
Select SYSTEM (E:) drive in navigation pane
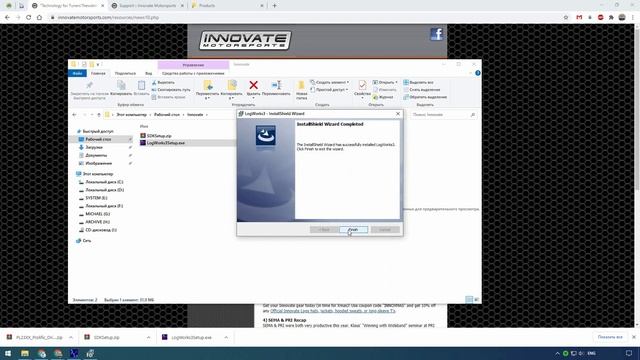tap(96, 198)
